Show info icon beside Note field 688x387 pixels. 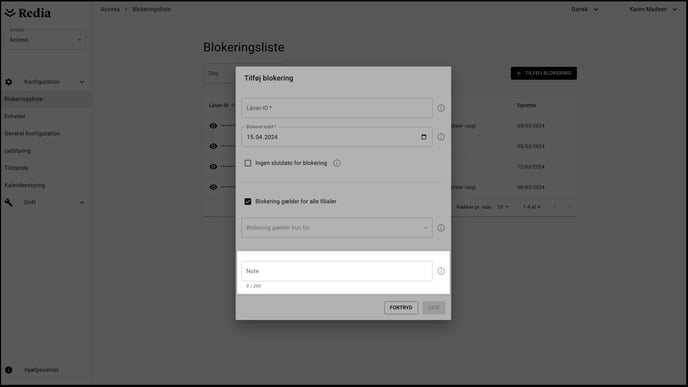click(441, 271)
